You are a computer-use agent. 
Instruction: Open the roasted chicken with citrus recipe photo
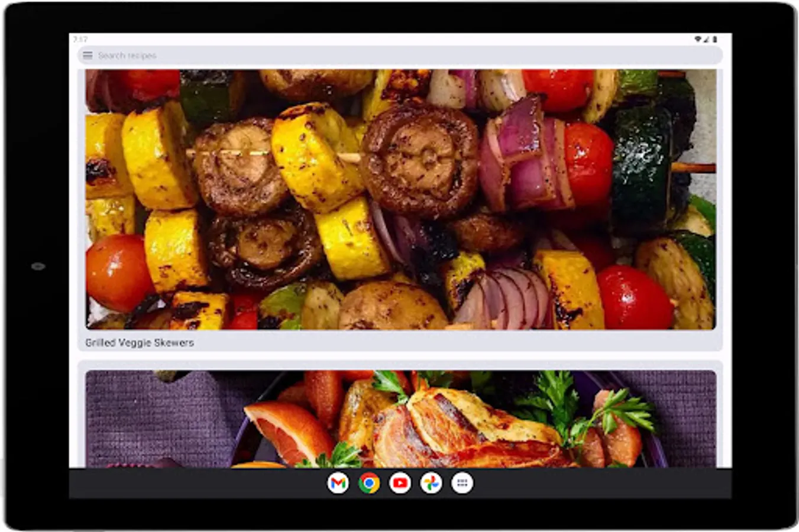(400, 419)
